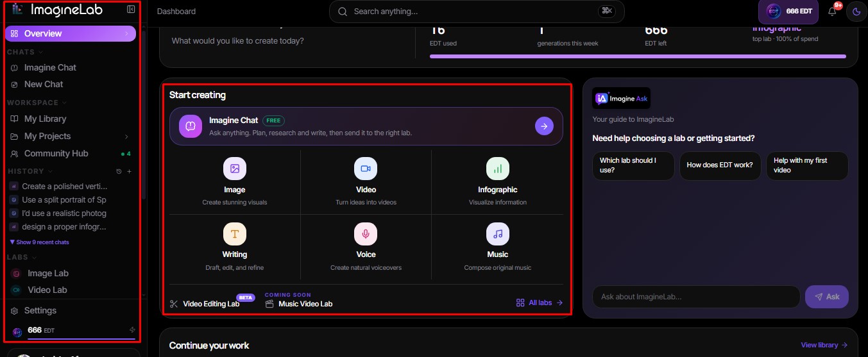Click the Dashboard breadcrumb label
This screenshot has width=868, height=357.
pyautogui.click(x=176, y=12)
